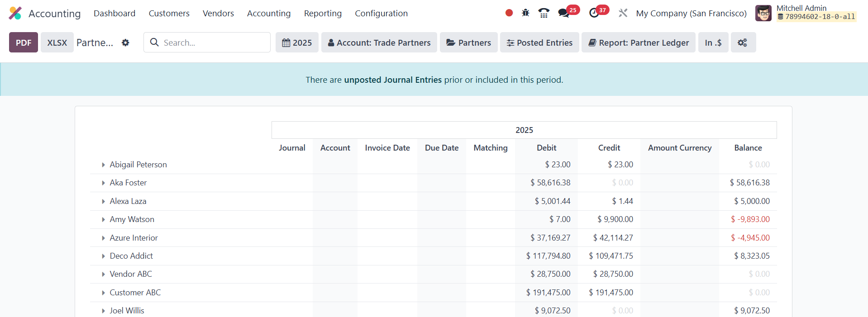
Task: Open chat messages with 25 badge
Action: click(x=564, y=13)
